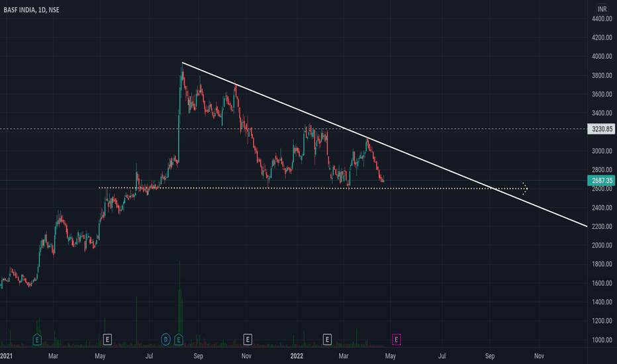Click the 2021 time axis label
Image resolution: width=617 pixels, height=364 pixels.
[6, 356]
